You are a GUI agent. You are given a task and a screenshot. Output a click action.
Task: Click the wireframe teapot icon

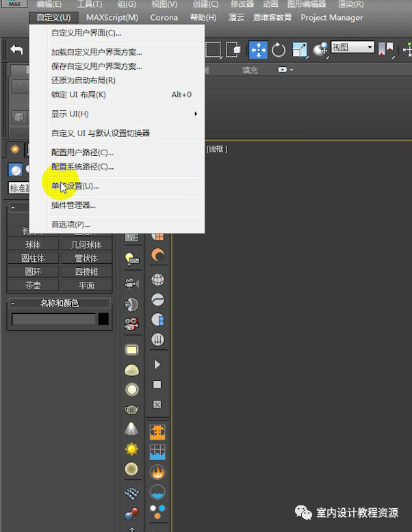[132, 410]
